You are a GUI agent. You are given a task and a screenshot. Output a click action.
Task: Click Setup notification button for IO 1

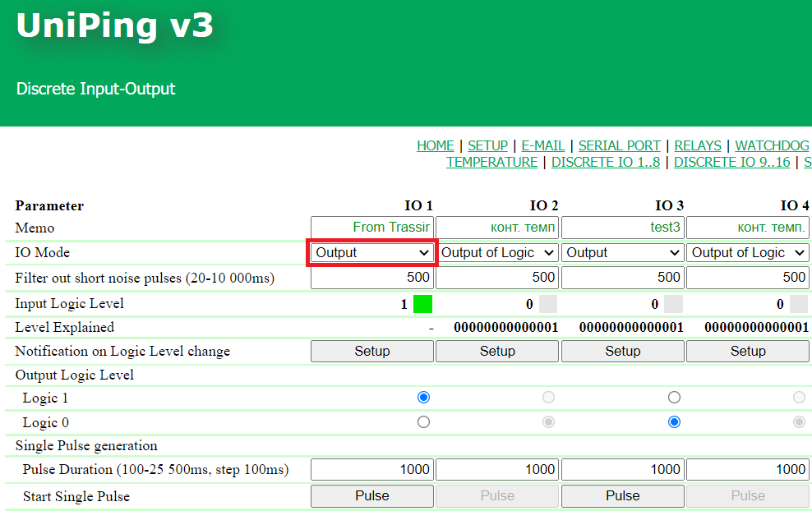(371, 352)
